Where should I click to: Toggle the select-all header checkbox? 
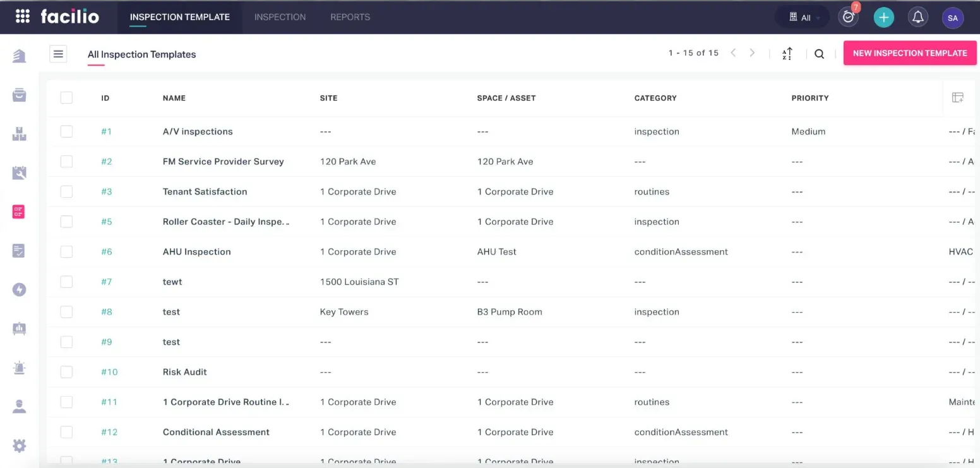click(66, 98)
